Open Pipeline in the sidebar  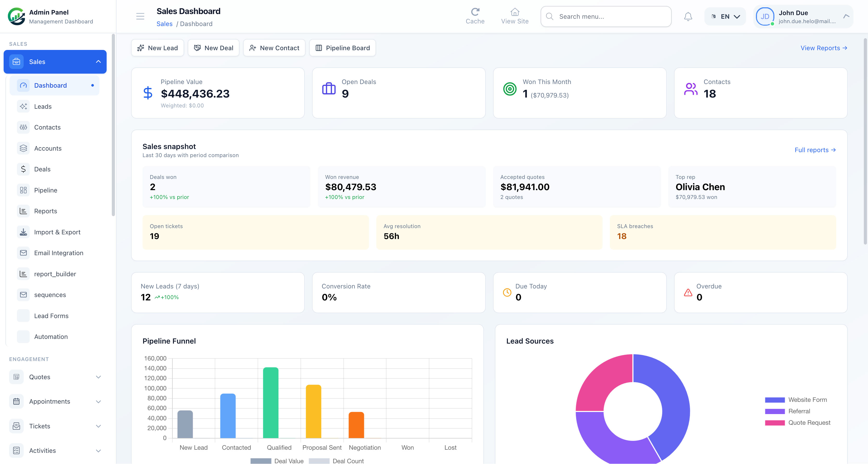coord(54,190)
